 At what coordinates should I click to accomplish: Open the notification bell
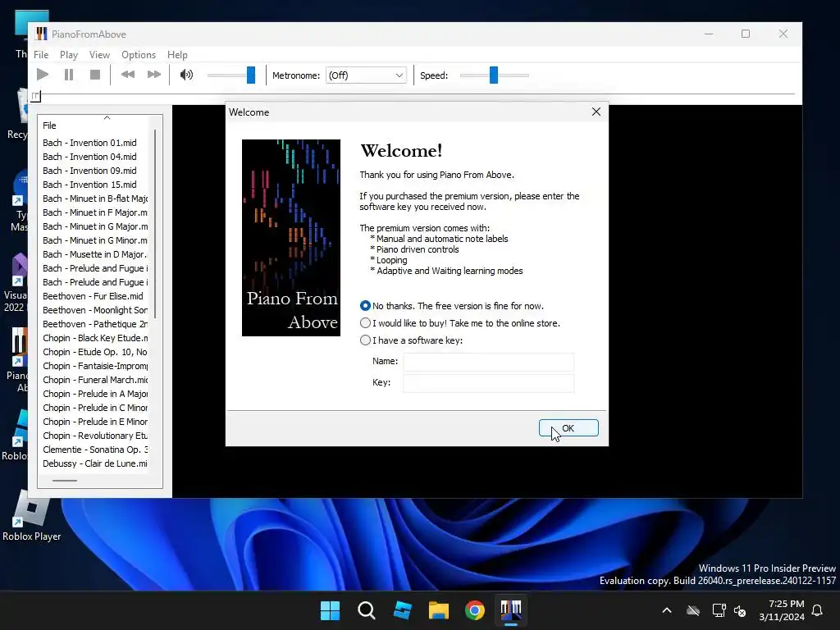[818, 610]
